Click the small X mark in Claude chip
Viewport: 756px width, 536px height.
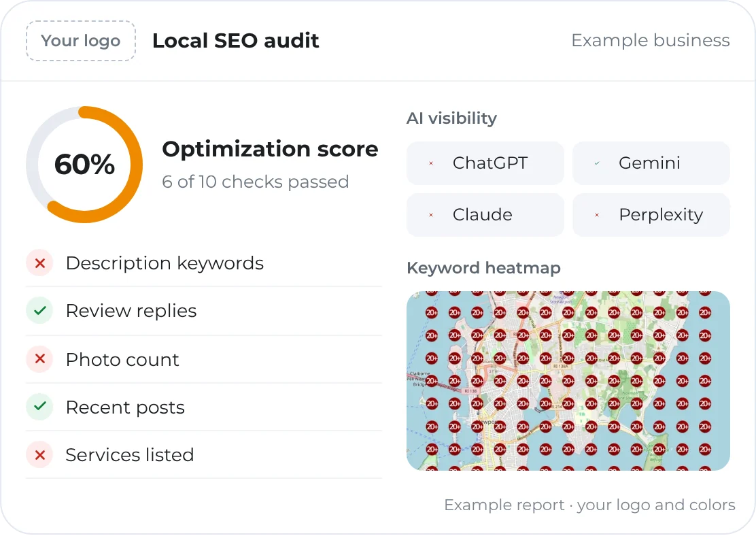[431, 215]
